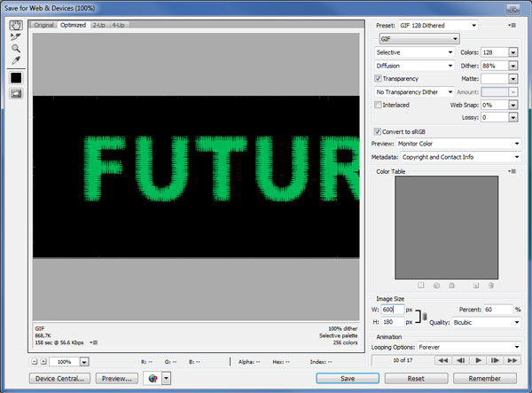Uncheck Convert to sRGB
This screenshot has width=532, height=393.
click(x=379, y=130)
